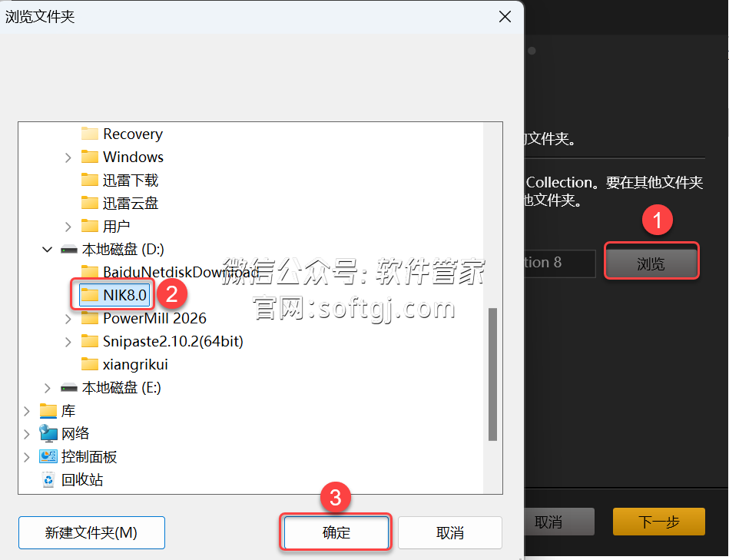Click the Recovery folder icon
Image resolution: width=729 pixels, height=560 pixels.
coord(89,134)
